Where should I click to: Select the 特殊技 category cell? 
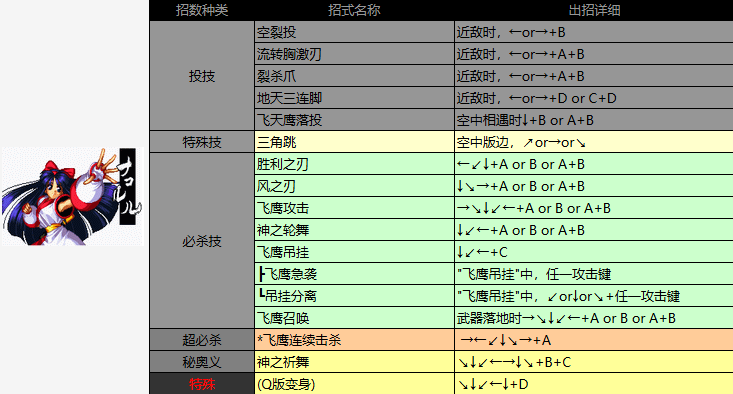202,142
